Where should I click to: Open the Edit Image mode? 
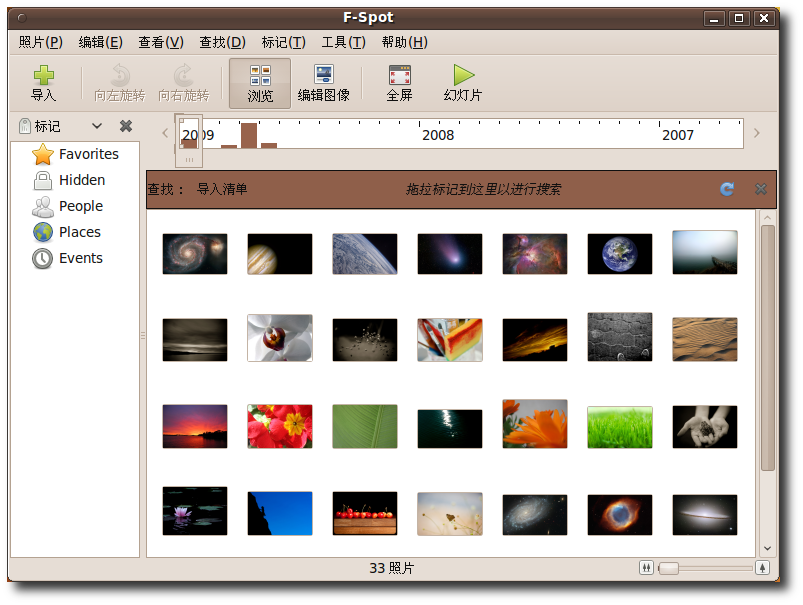[324, 84]
